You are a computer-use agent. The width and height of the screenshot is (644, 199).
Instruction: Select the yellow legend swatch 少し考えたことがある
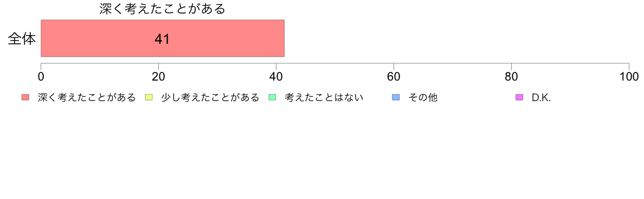149,97
